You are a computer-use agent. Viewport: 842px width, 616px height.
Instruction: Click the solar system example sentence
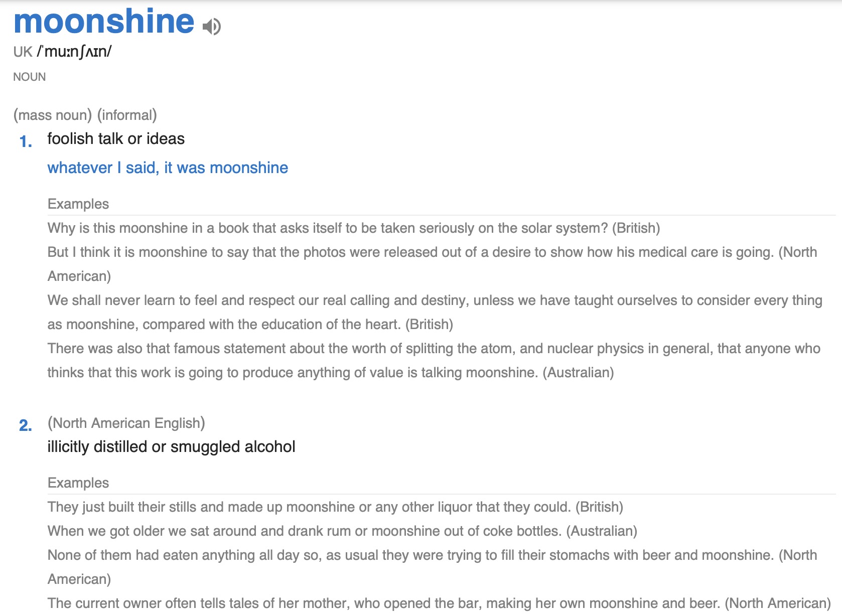(354, 228)
